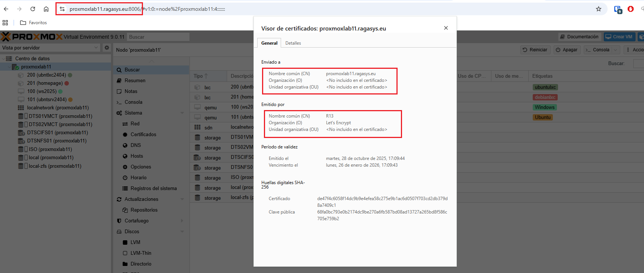Go to browser home page icon
Screen dimensions: 644x273
46,9
